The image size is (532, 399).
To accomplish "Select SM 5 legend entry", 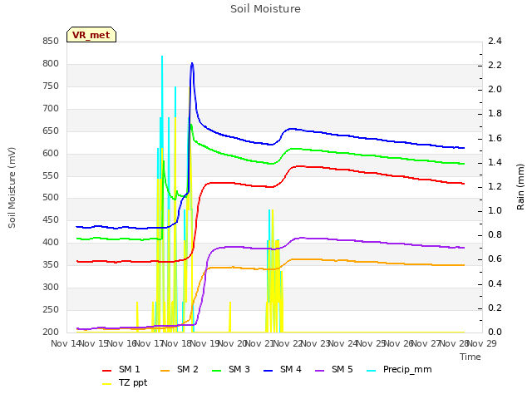I will point(334,369).
